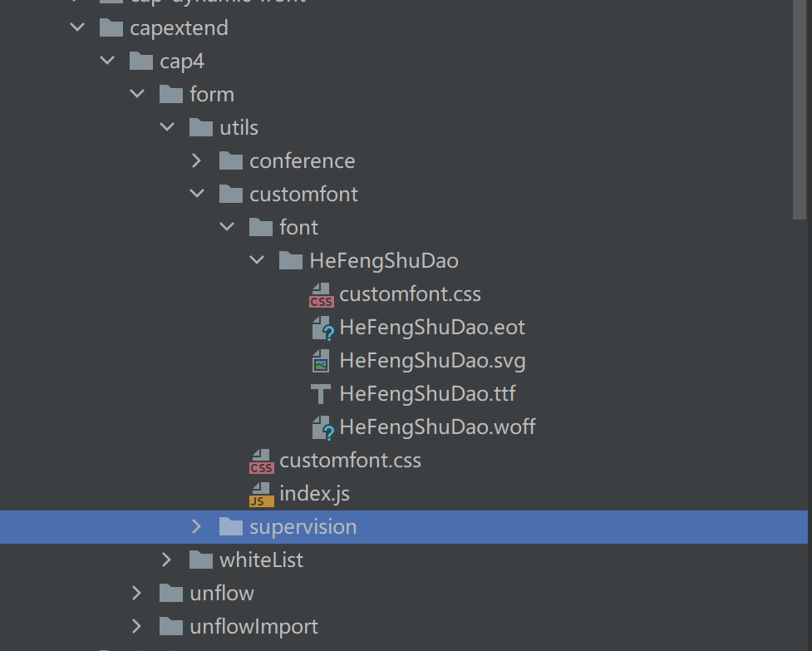
Task: Expand the supervision folder arrow
Action: point(197,527)
